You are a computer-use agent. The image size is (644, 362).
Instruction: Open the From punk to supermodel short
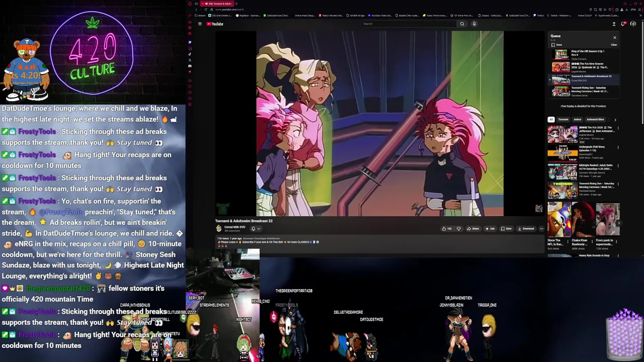click(608, 220)
